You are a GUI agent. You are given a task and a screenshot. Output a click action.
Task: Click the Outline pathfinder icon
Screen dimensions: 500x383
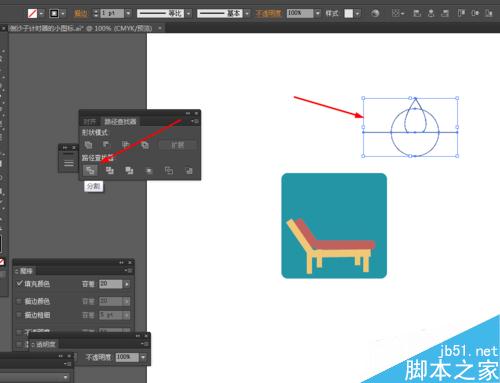[x=169, y=171]
